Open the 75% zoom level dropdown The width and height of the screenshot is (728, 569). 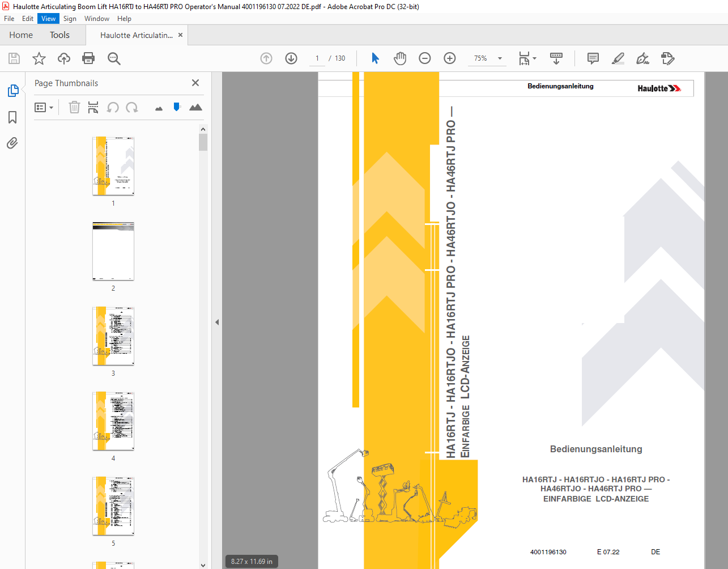(x=487, y=58)
